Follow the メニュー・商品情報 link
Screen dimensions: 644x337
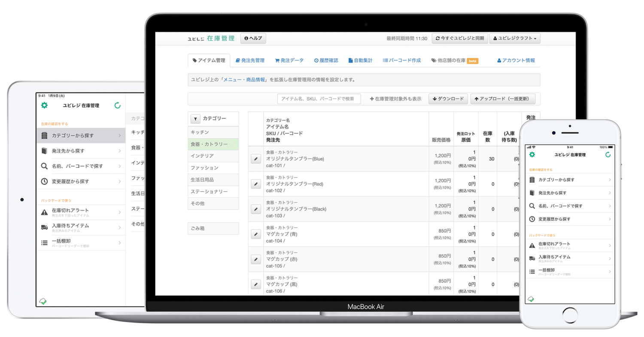[x=244, y=80]
